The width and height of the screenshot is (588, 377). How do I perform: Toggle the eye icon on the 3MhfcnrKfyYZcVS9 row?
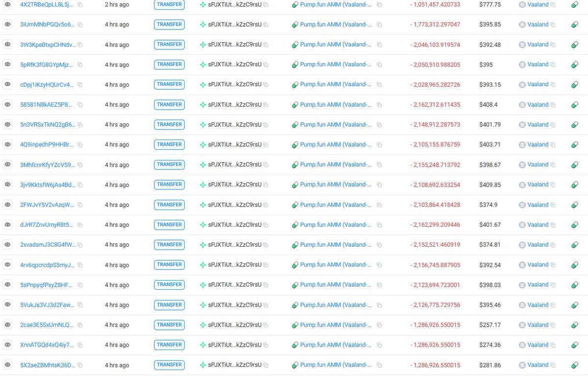[x=7, y=165]
